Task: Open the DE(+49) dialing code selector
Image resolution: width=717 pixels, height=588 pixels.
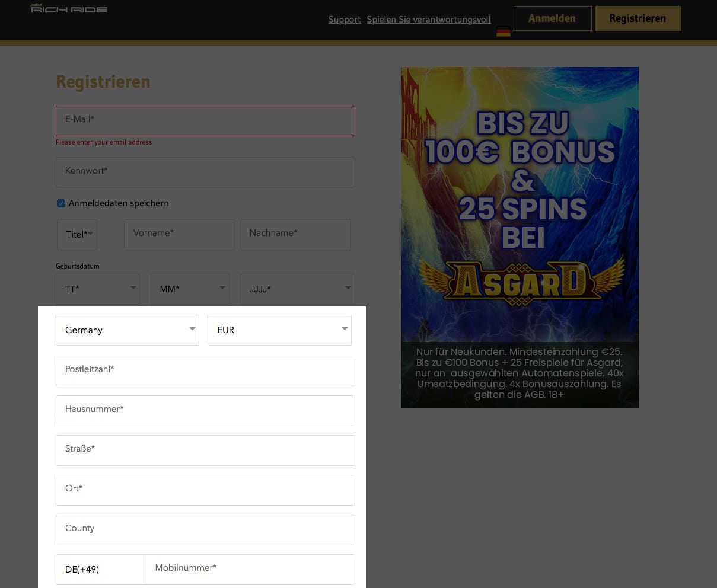Action: (x=101, y=570)
